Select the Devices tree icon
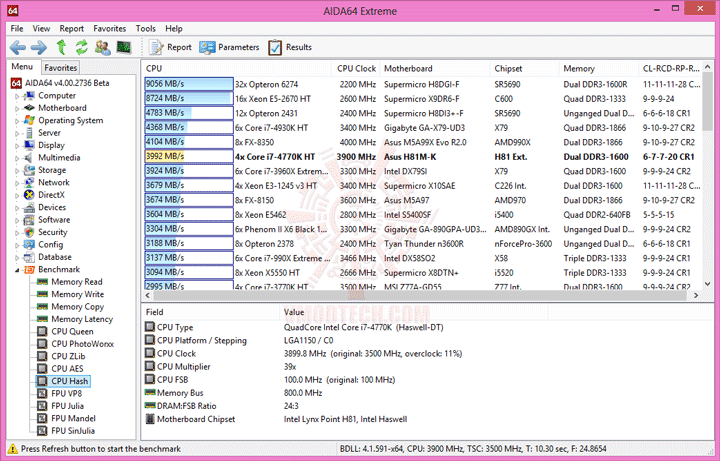720x461 pixels. point(29,207)
